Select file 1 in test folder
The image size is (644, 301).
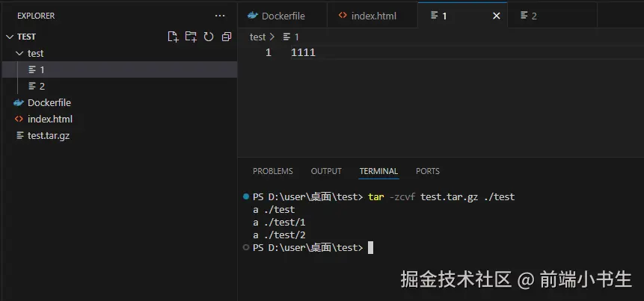(x=120, y=69)
